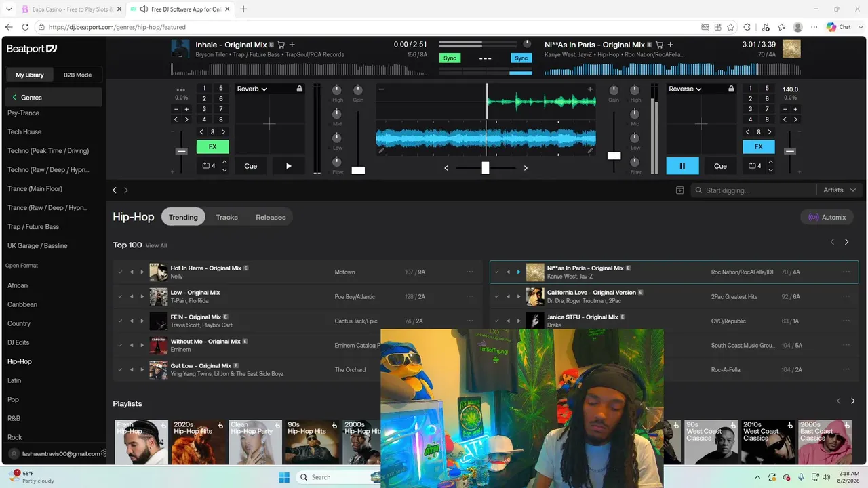Toggle the green FX button on left deck

pyautogui.click(x=212, y=146)
